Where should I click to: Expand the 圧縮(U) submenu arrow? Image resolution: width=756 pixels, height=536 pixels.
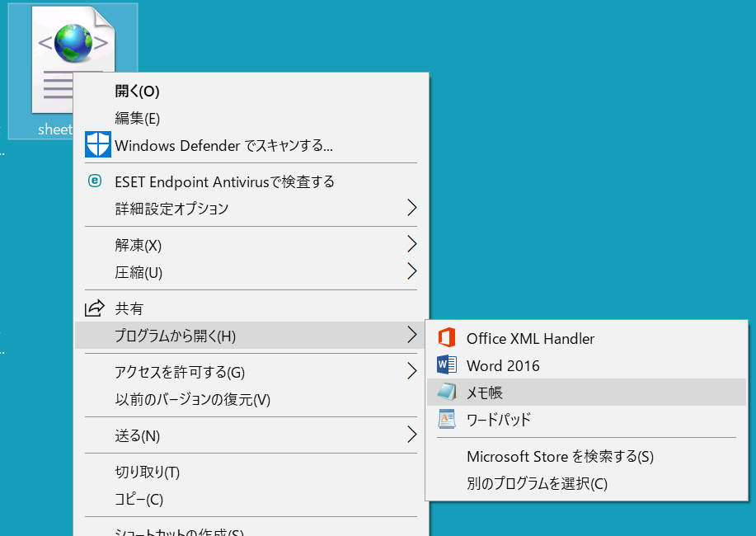tap(411, 271)
